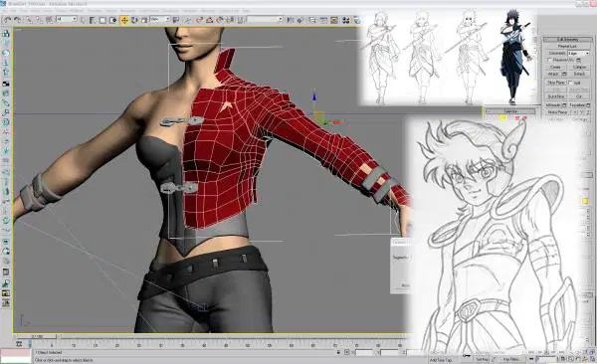The height and width of the screenshot is (364, 597).
Task: Toggle the Snaps magnet button
Action: coord(199,20)
